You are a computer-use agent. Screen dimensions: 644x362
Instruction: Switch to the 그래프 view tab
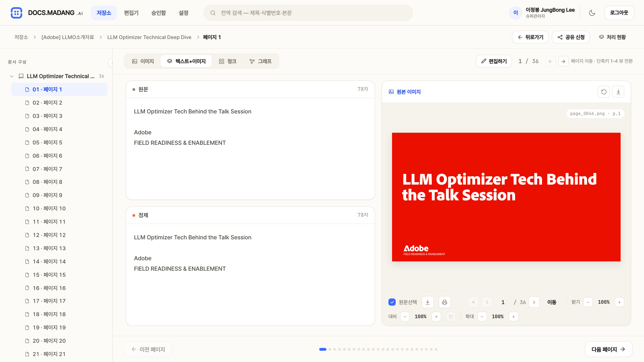click(x=260, y=61)
